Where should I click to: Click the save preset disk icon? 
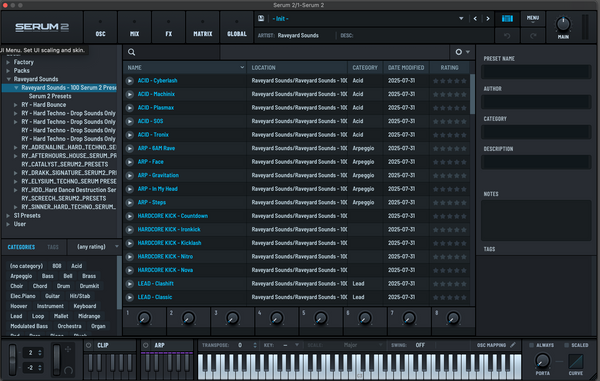click(261, 18)
